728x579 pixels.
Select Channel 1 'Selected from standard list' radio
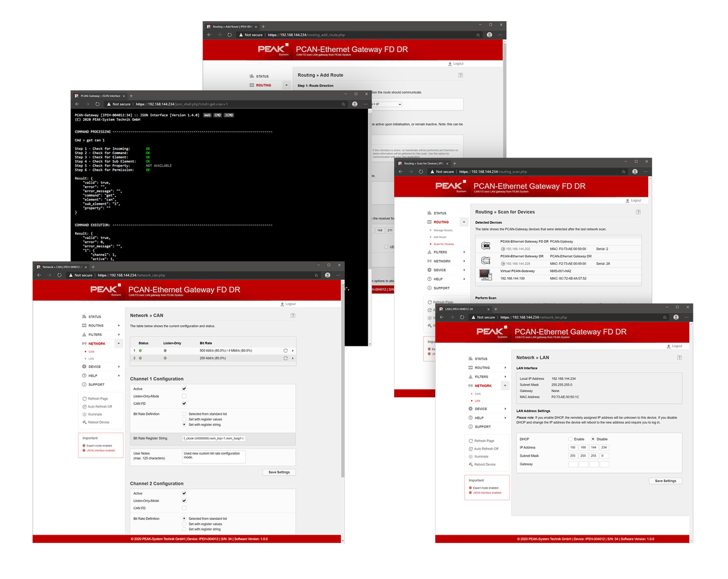click(x=184, y=414)
